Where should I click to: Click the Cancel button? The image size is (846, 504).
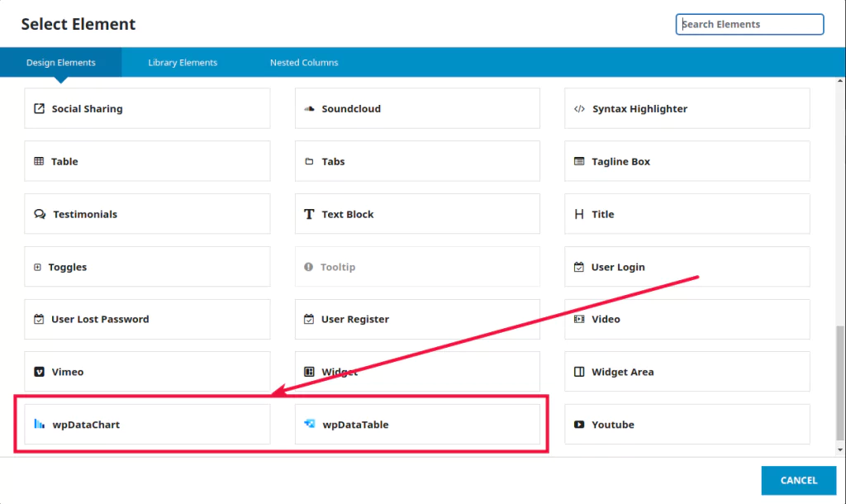(x=798, y=480)
